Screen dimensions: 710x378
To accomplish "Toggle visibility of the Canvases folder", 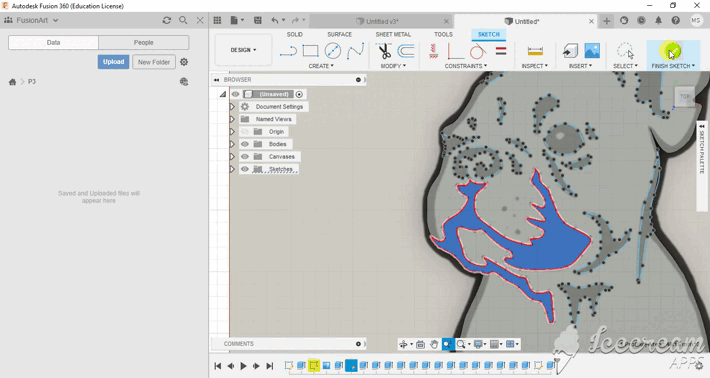I will [x=245, y=157].
